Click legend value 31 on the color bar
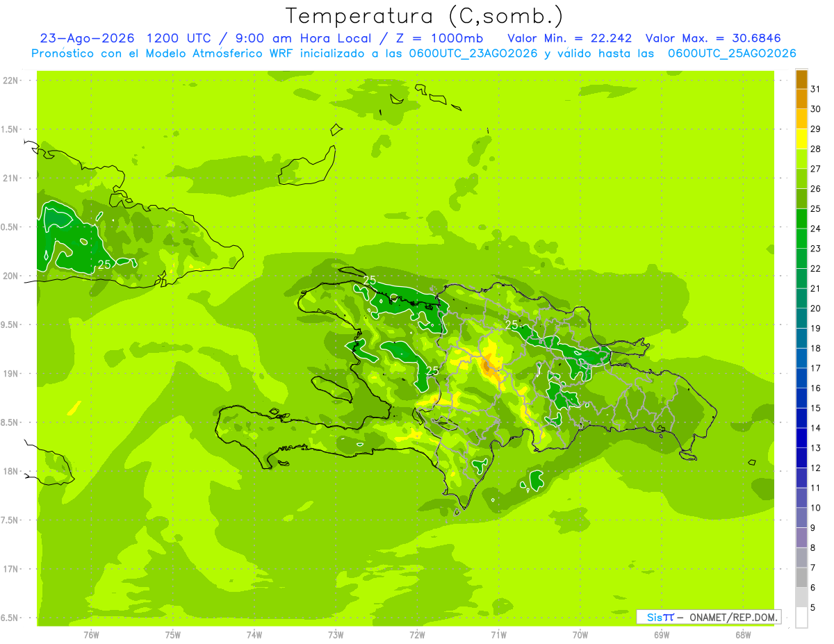The height and width of the screenshot is (644, 834). pos(815,89)
